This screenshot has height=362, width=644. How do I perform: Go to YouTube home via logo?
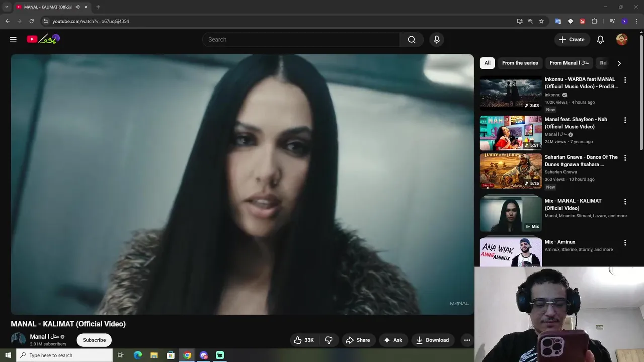43,39
